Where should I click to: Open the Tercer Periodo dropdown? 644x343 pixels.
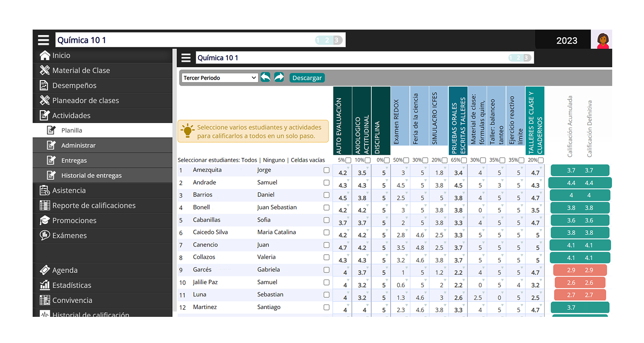point(219,78)
